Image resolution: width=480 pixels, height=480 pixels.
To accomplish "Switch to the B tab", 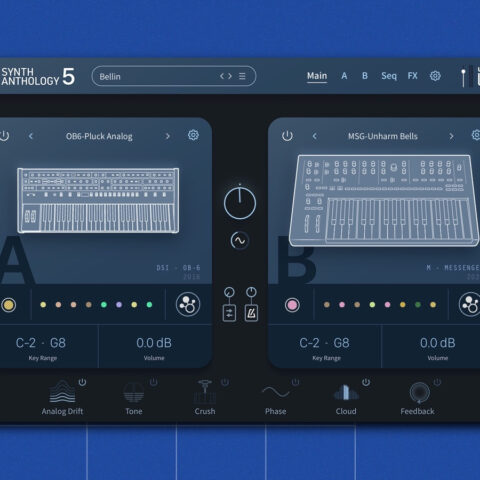I will click(365, 76).
